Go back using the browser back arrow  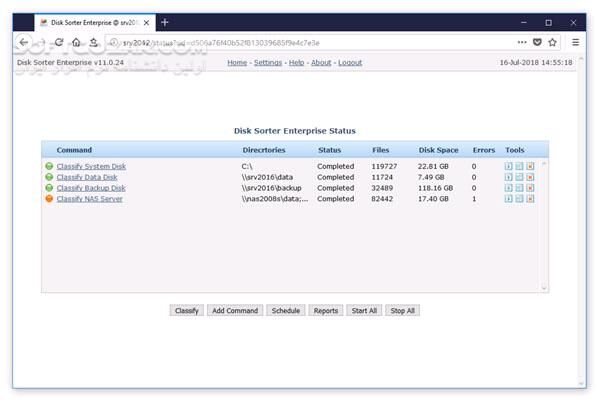click(23, 42)
